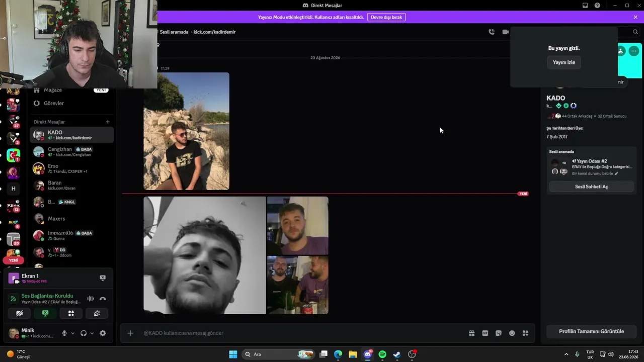Start a video call from the header

(x=505, y=32)
